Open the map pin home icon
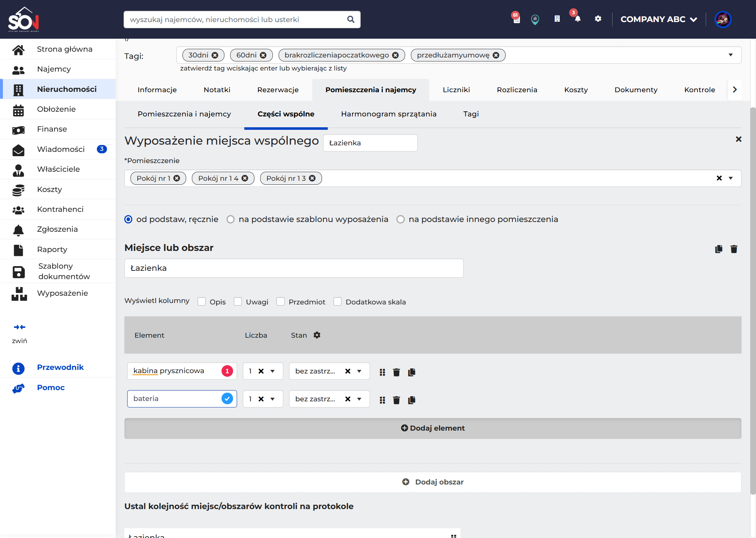Viewport: 756px width, 538px height. coord(535,19)
